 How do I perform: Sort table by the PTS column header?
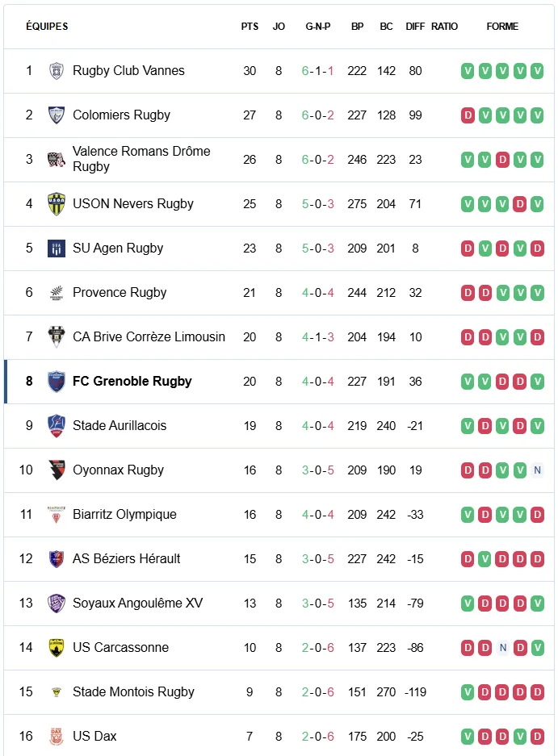[x=250, y=27]
